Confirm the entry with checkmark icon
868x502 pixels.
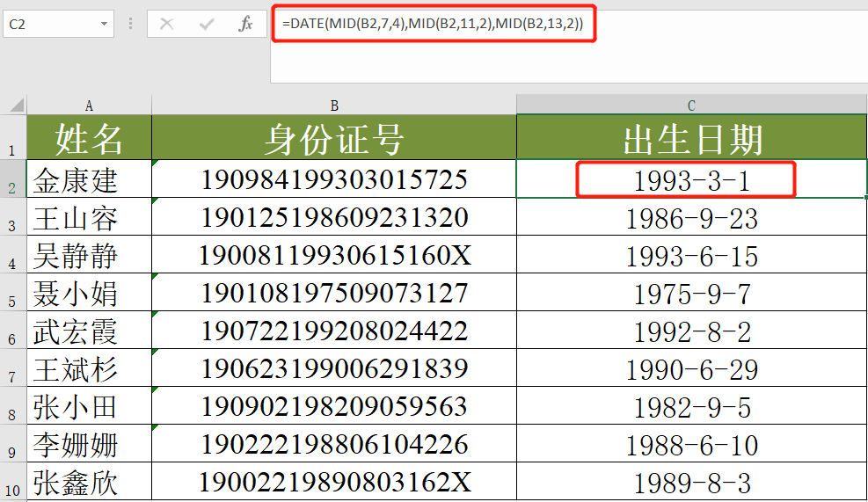207,24
